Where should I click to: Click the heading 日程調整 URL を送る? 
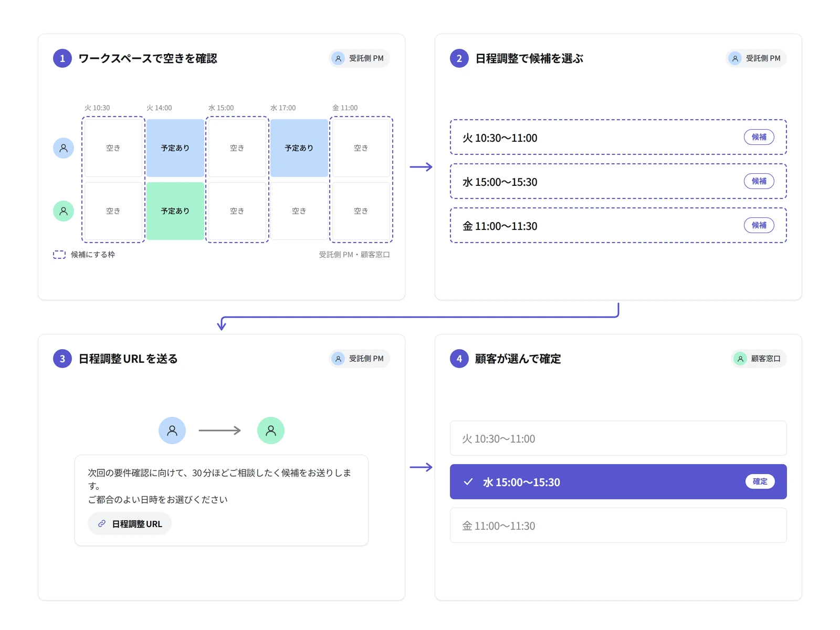click(128, 359)
